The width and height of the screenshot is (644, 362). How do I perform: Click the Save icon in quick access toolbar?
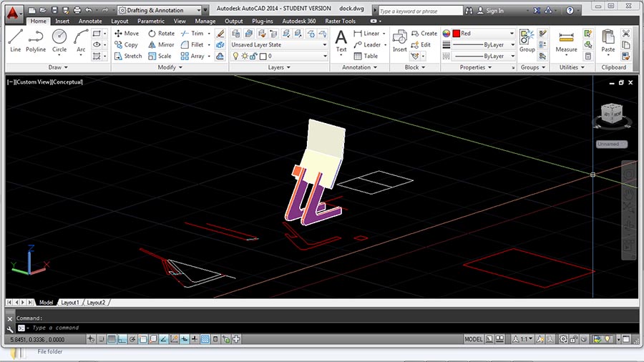pyautogui.click(x=54, y=10)
